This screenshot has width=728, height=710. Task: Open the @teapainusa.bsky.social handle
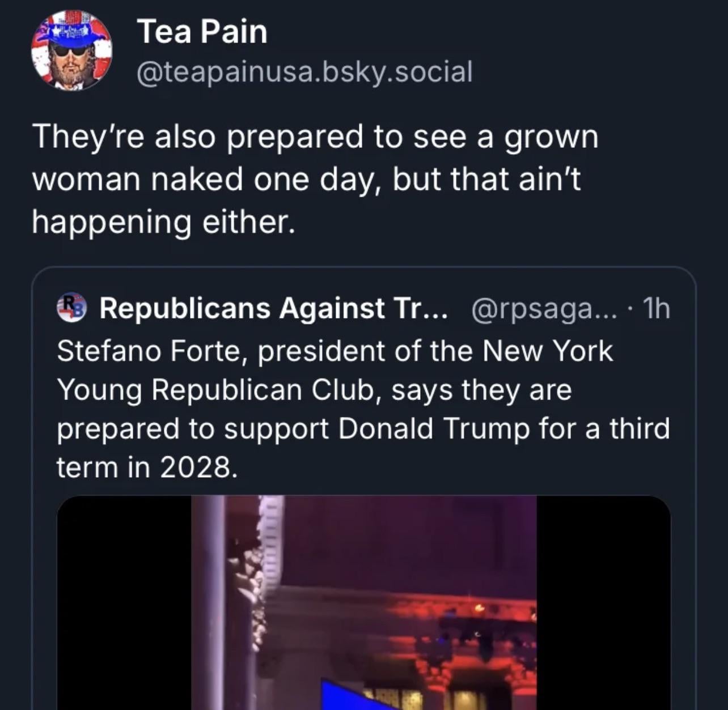[x=304, y=72]
